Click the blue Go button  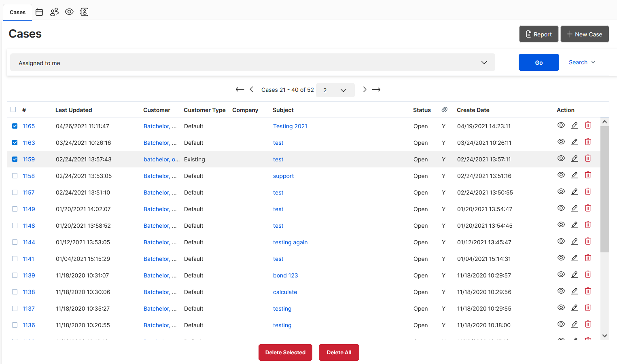click(539, 62)
